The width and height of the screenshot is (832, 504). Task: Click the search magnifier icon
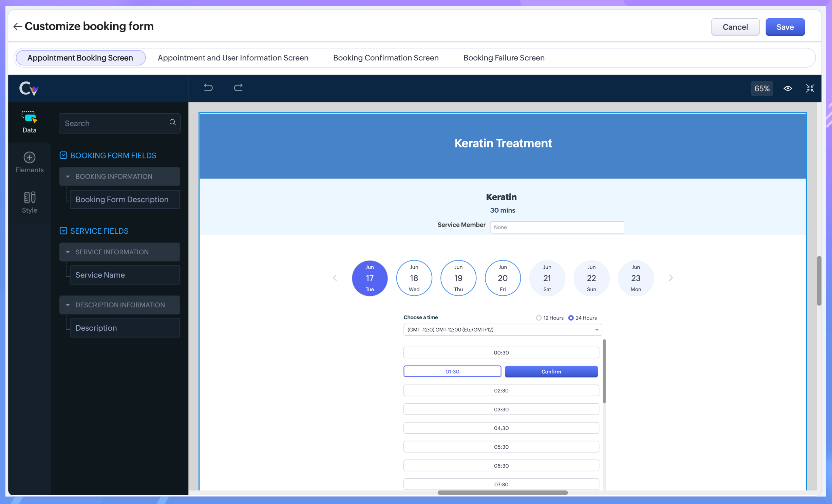[173, 122]
